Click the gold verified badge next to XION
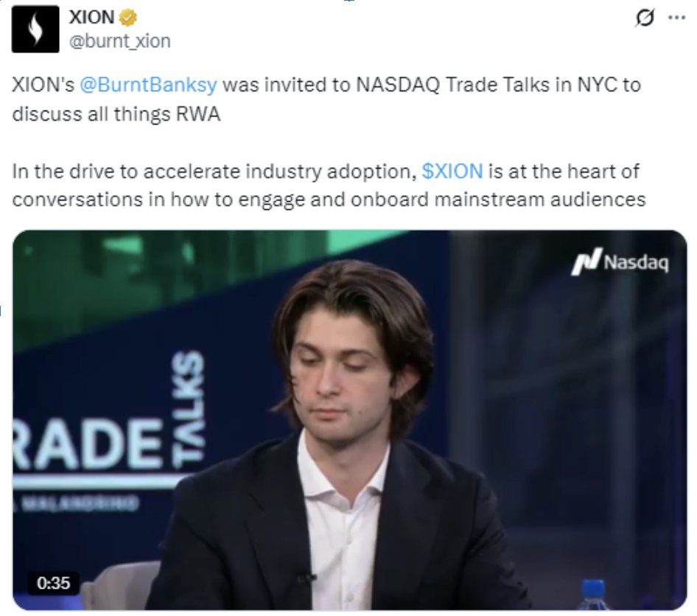 128,18
